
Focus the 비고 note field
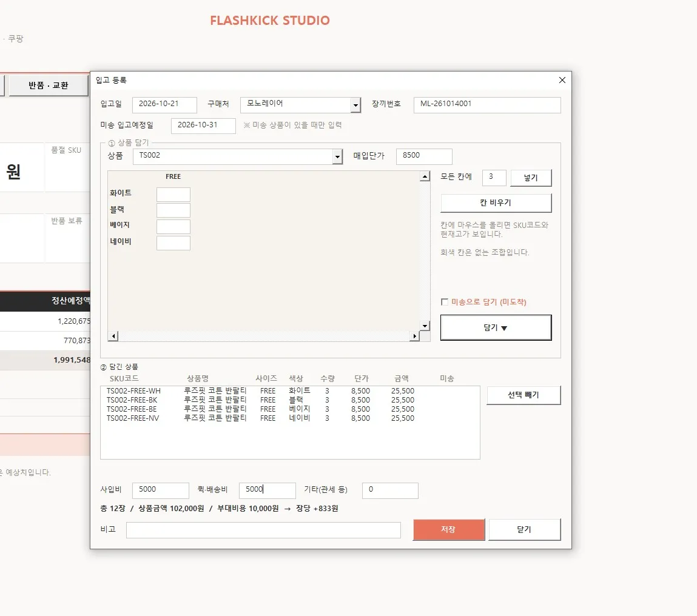[263, 531]
